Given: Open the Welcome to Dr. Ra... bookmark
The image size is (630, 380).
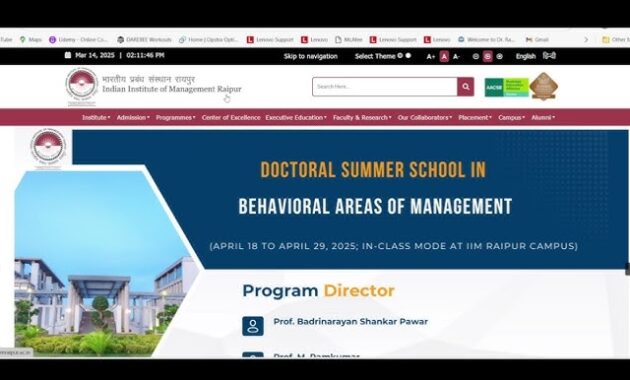Looking at the screenshot, I should 487,40.
